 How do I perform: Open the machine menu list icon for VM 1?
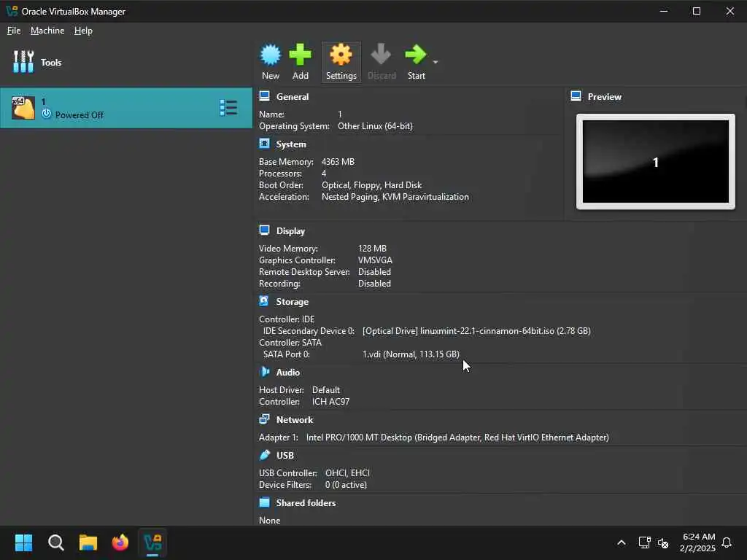tap(228, 108)
